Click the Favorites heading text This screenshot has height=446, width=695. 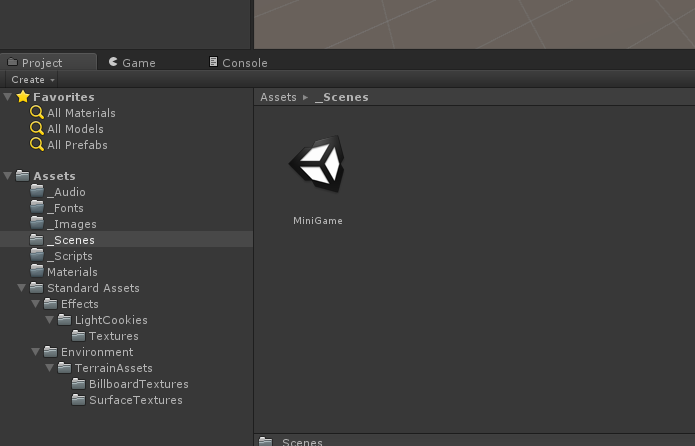[x=64, y=97]
